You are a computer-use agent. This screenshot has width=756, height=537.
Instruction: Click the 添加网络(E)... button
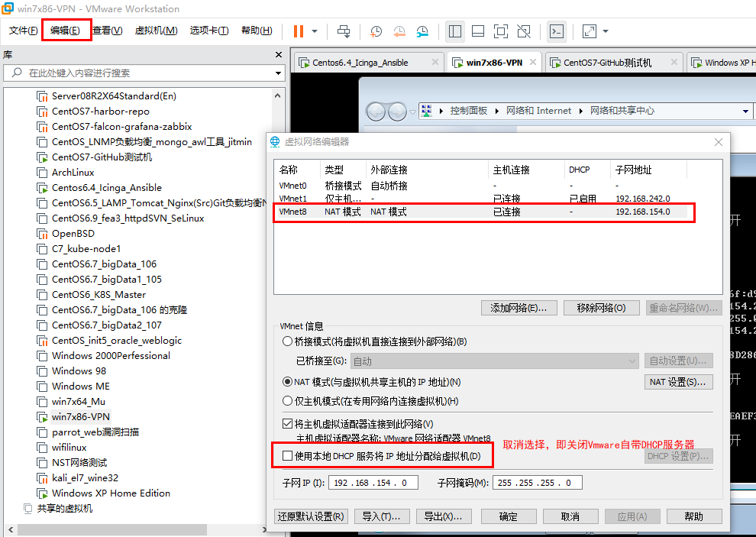coord(519,308)
